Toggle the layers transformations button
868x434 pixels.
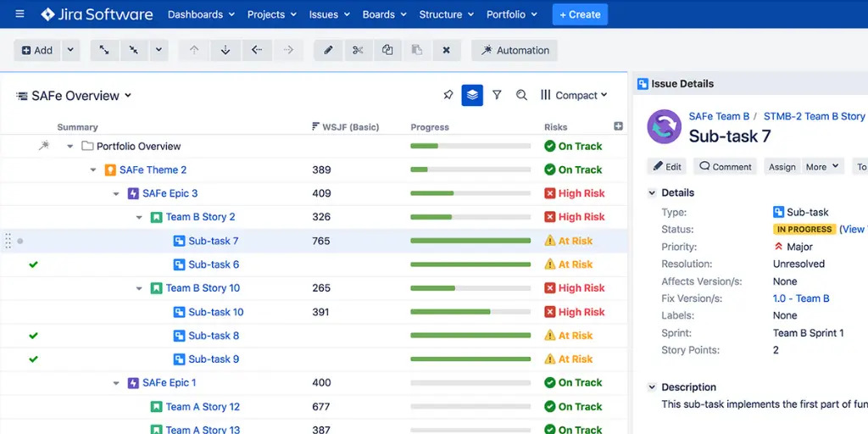click(472, 95)
